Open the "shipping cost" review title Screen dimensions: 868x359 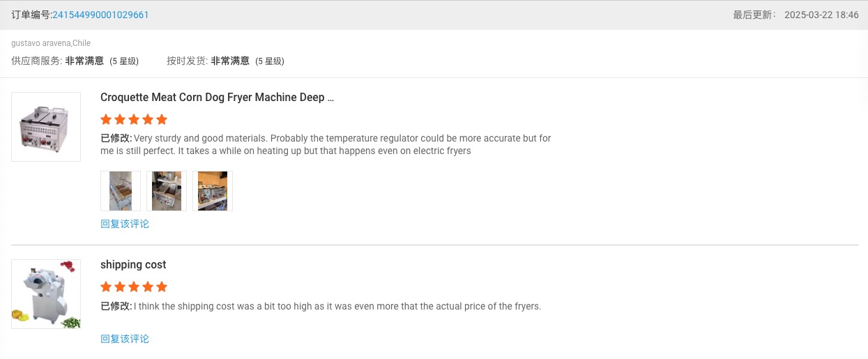point(133,265)
